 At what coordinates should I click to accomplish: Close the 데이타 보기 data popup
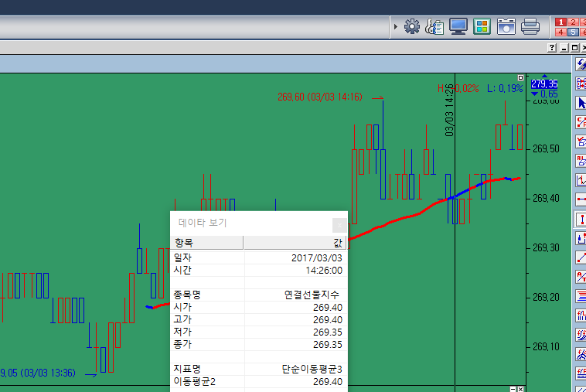click(x=339, y=225)
